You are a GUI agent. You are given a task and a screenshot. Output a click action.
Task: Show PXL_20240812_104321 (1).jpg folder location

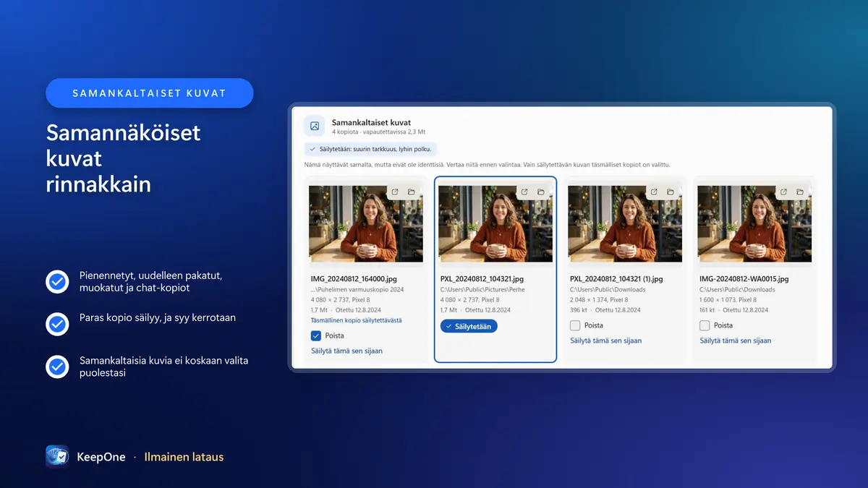point(671,192)
